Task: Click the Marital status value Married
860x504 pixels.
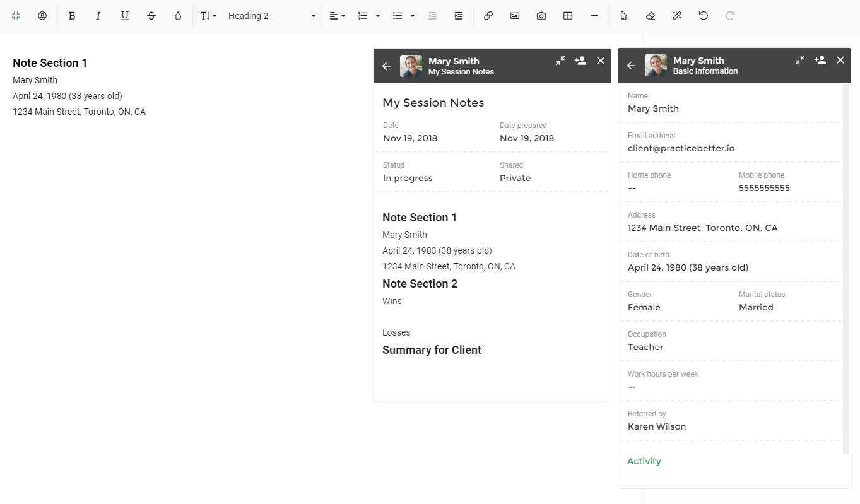Action: tap(756, 307)
